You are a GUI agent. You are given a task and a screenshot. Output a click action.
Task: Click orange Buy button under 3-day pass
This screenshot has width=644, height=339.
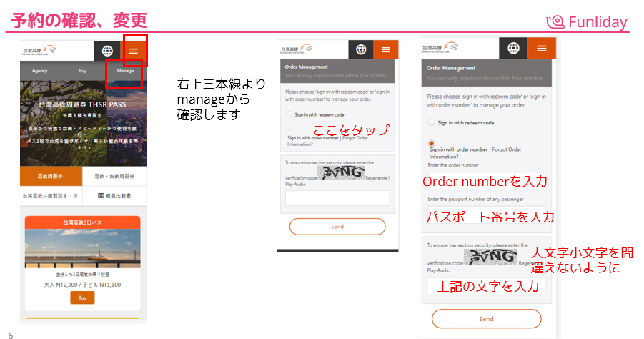click(x=82, y=298)
